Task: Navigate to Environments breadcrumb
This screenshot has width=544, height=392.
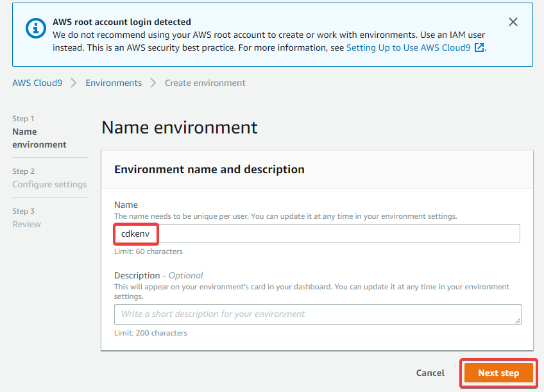Action: [114, 83]
